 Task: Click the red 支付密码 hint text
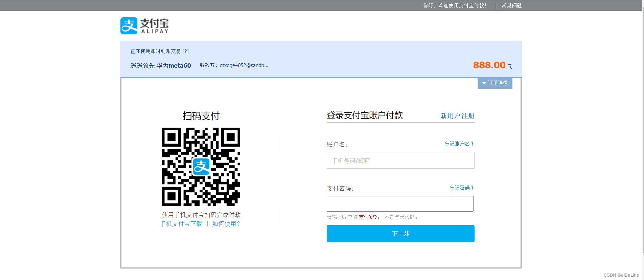(x=369, y=217)
